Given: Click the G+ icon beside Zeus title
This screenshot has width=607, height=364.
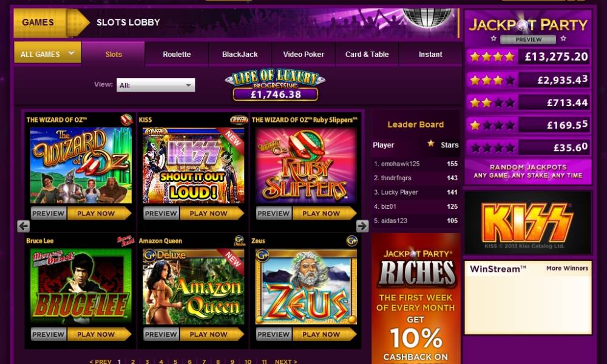Looking at the screenshot, I should pyautogui.click(x=351, y=241).
